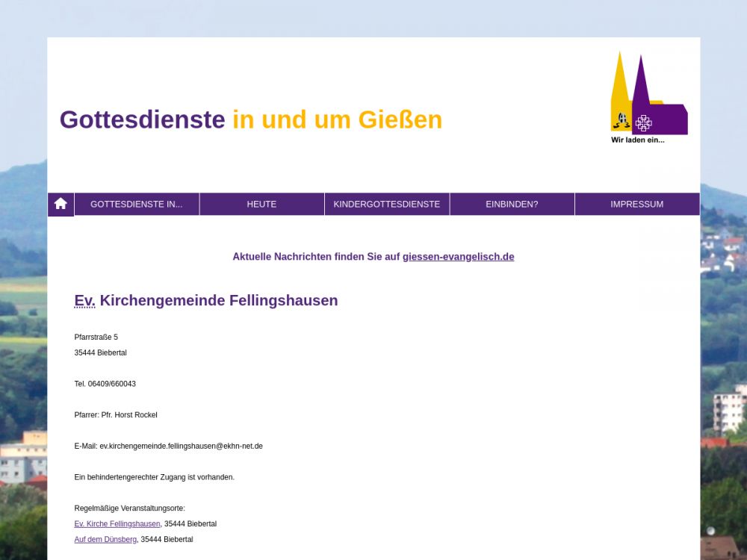Click the Kirchengemeinde Fellingshausen heading text
This screenshot has height=560, width=747.
pyautogui.click(x=219, y=301)
